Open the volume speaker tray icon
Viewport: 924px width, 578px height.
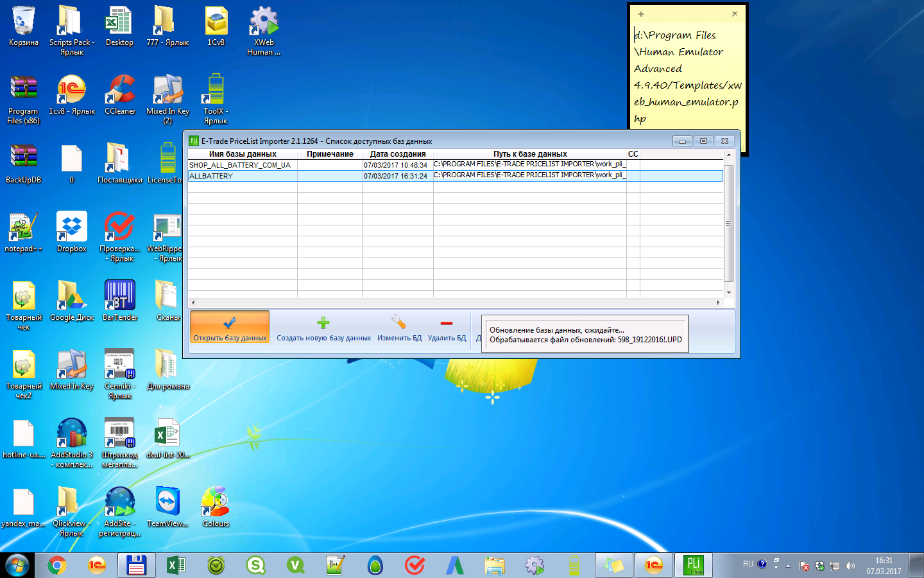click(850, 566)
